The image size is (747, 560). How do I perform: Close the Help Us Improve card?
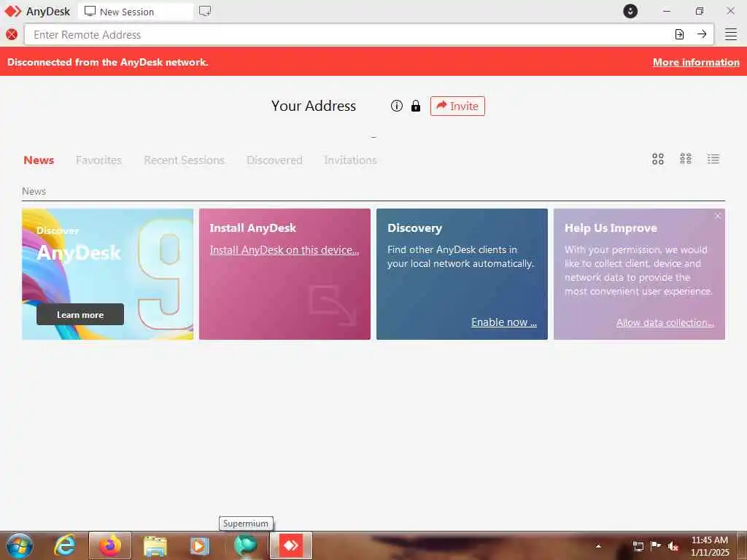pyautogui.click(x=718, y=216)
